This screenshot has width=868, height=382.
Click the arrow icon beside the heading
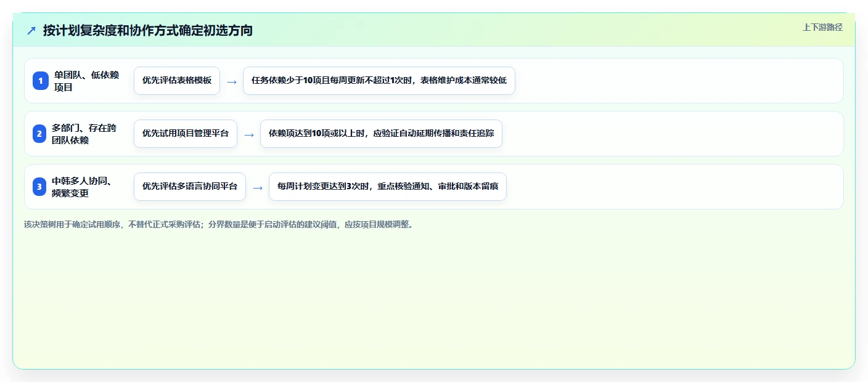tap(31, 30)
